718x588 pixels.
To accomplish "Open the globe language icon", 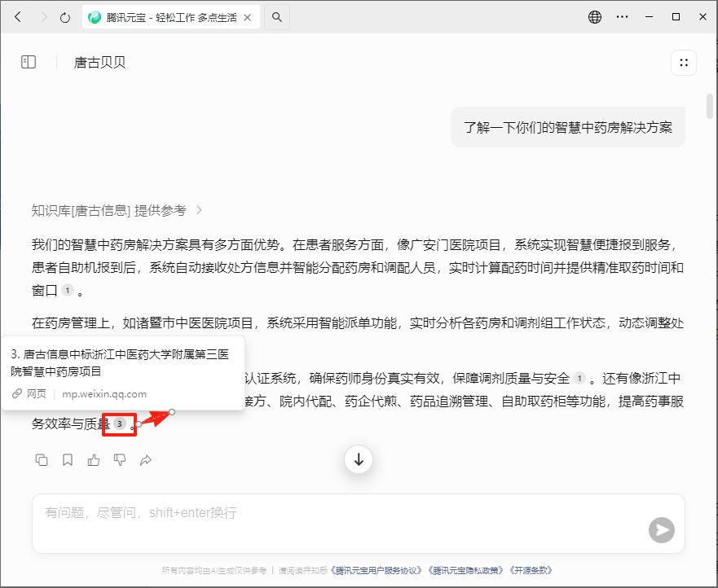I will point(594,17).
